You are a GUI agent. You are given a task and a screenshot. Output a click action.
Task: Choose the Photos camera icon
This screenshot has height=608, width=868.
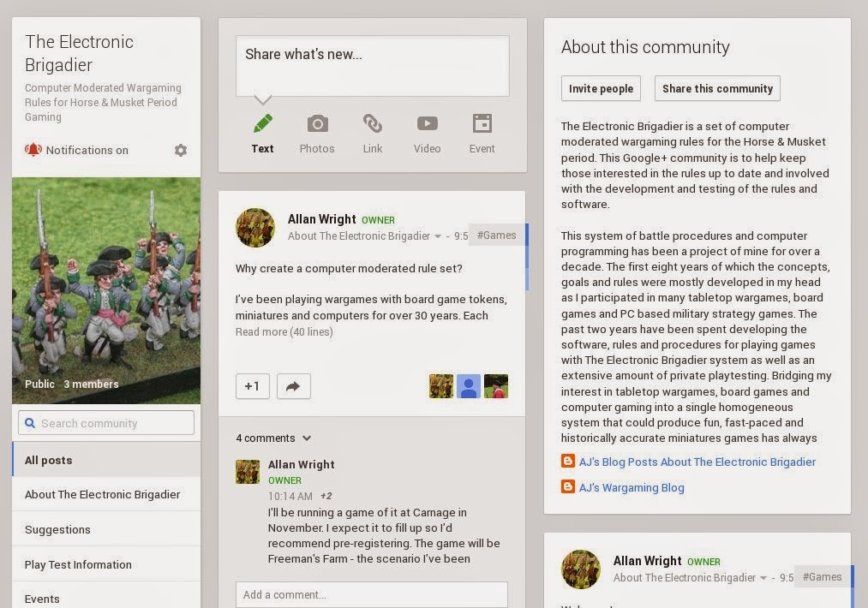(317, 123)
